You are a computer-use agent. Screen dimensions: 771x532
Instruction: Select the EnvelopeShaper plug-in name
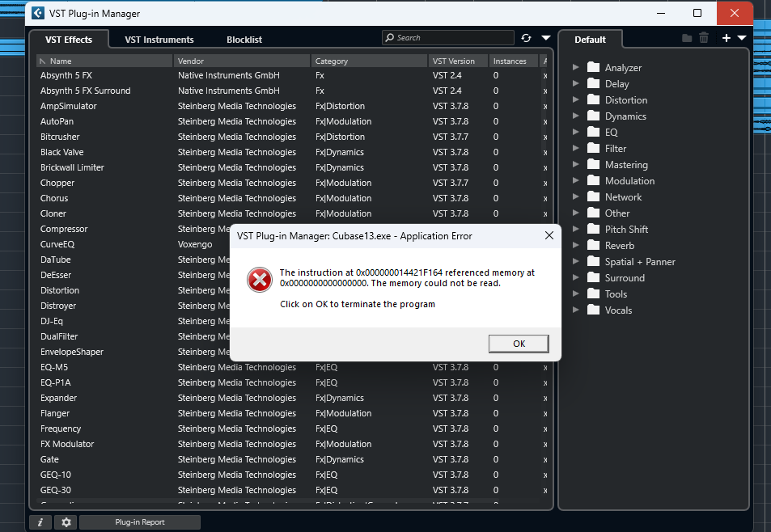72,352
